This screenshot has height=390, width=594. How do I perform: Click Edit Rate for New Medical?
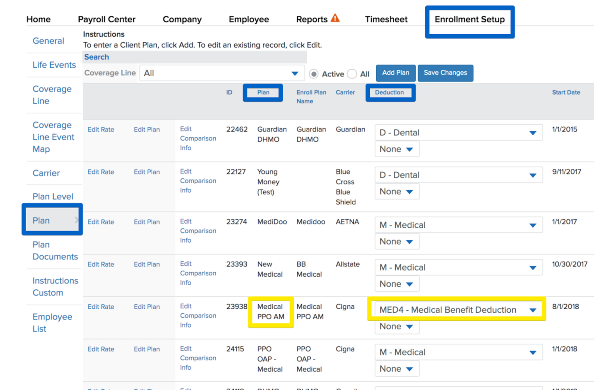101,265
